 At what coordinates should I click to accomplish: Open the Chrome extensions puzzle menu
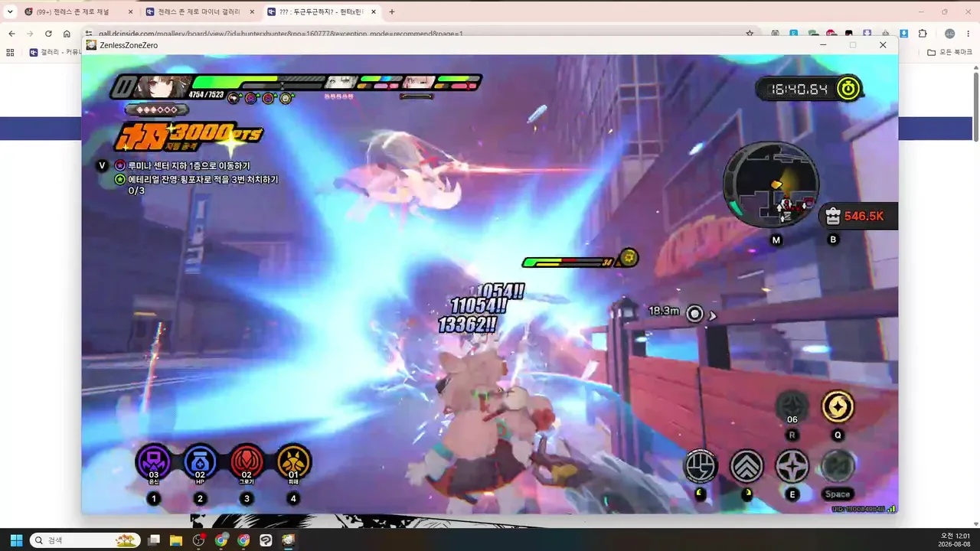923,34
